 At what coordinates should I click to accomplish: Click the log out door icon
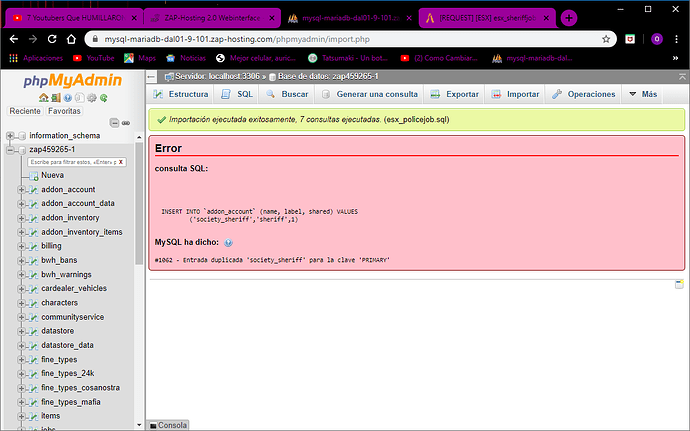pyautogui.click(x=55, y=98)
